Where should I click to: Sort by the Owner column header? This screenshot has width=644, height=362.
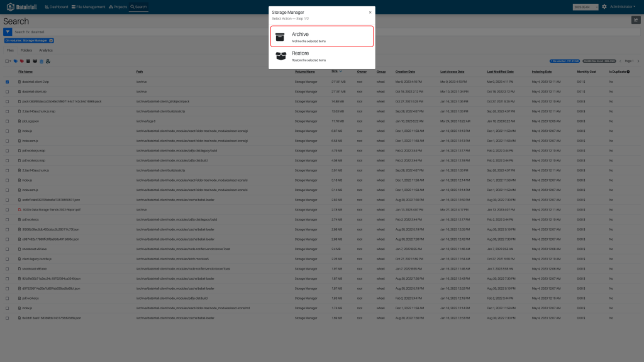click(x=362, y=72)
